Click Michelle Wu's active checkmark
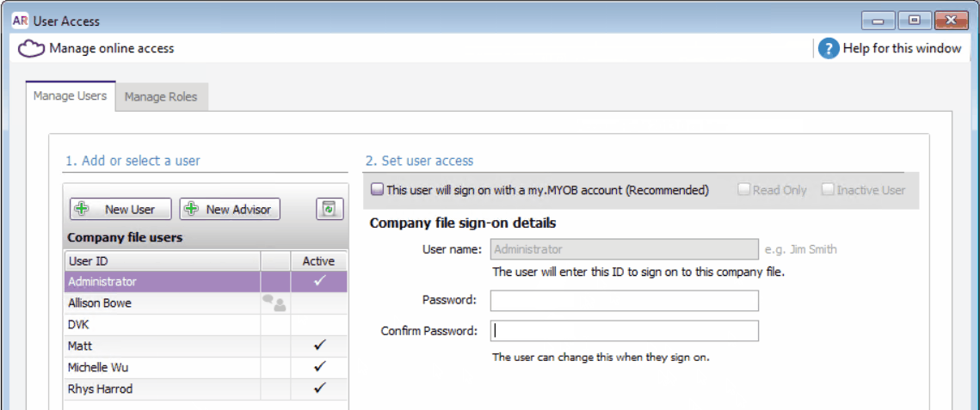This screenshot has width=980, height=410. pos(318,367)
